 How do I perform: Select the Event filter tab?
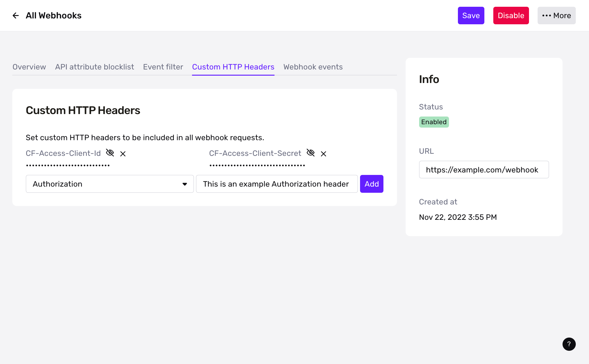point(163,67)
